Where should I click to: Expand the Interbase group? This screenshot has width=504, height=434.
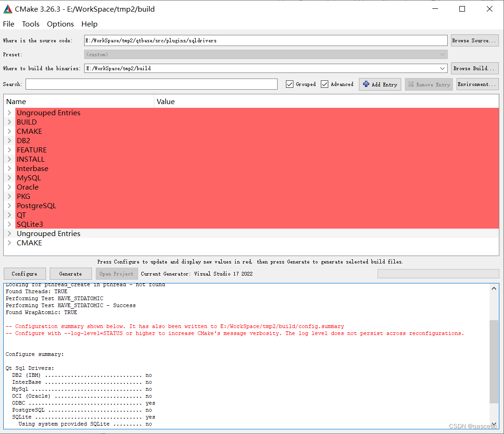(x=9, y=169)
